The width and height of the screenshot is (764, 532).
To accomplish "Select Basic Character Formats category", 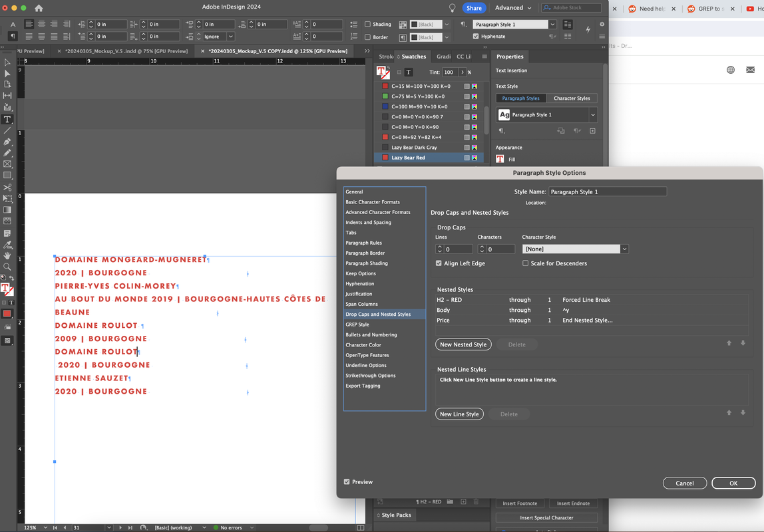I will tap(373, 202).
